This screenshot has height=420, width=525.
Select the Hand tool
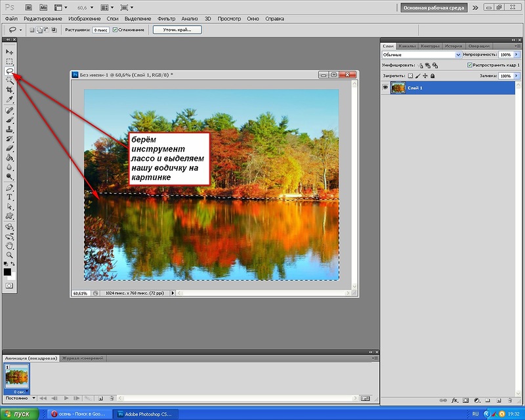pos(9,246)
